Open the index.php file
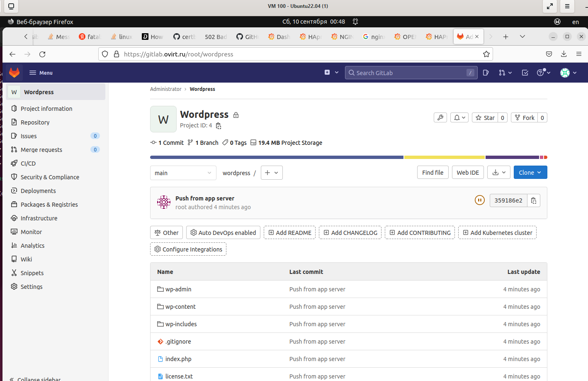This screenshot has height=381, width=588. 178,359
